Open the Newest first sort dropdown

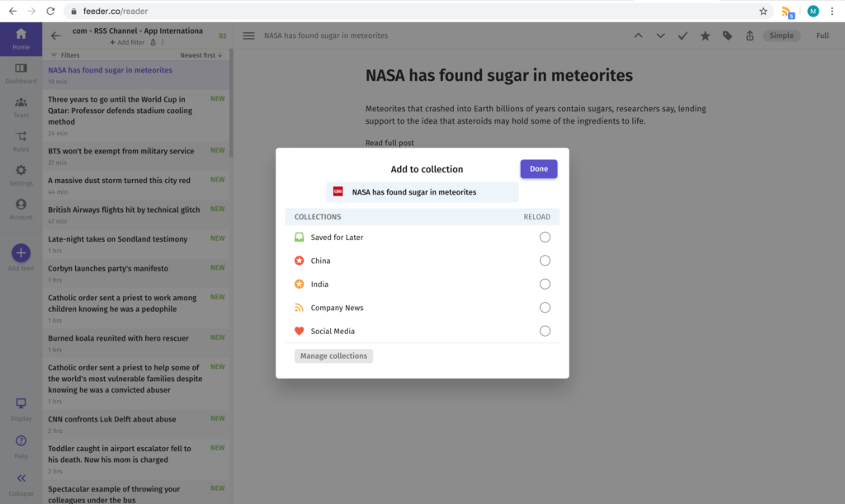click(x=201, y=55)
